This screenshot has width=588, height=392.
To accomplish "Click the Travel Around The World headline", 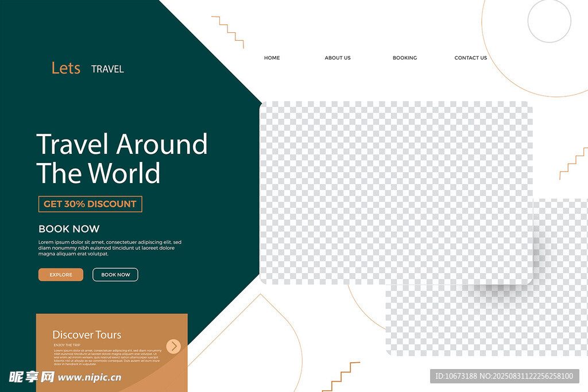I will (x=122, y=158).
